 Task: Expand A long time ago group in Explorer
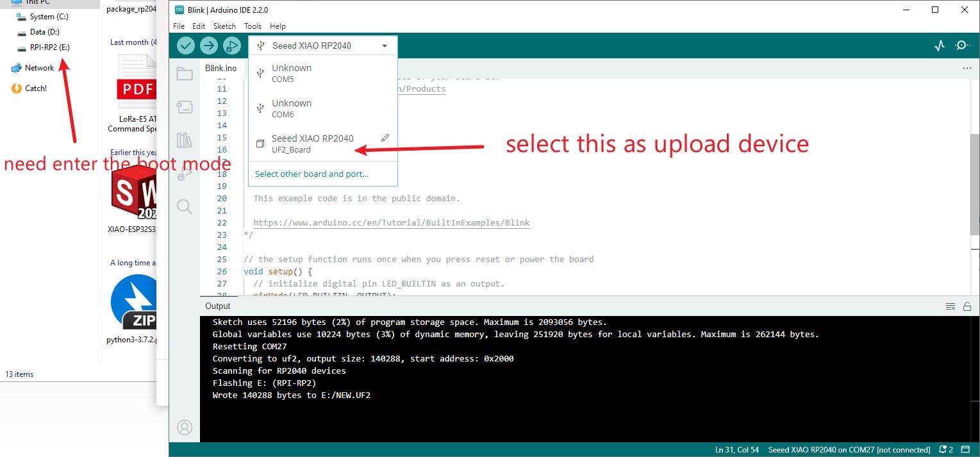click(x=133, y=263)
